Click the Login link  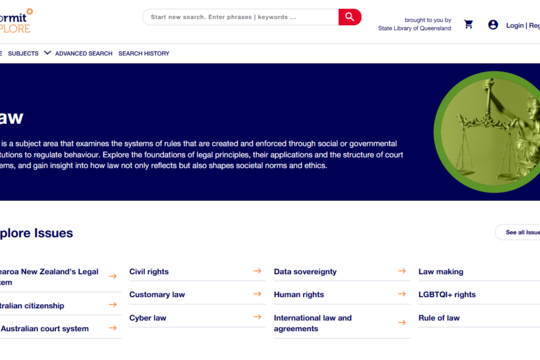pyautogui.click(x=515, y=25)
